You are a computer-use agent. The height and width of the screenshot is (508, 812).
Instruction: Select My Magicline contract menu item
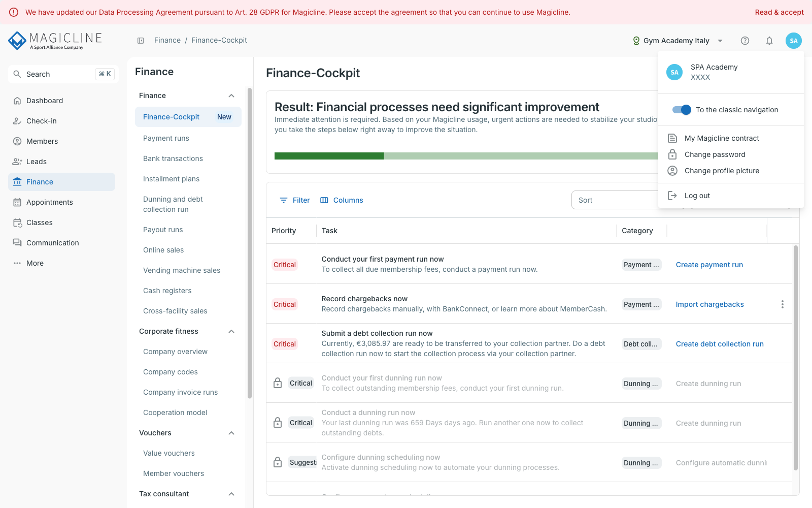[x=731, y=138]
